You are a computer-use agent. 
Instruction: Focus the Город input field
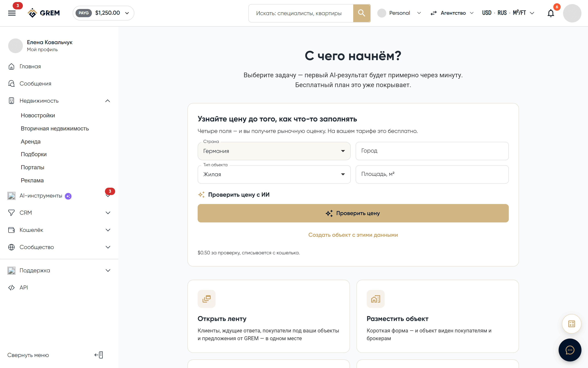pyautogui.click(x=432, y=151)
